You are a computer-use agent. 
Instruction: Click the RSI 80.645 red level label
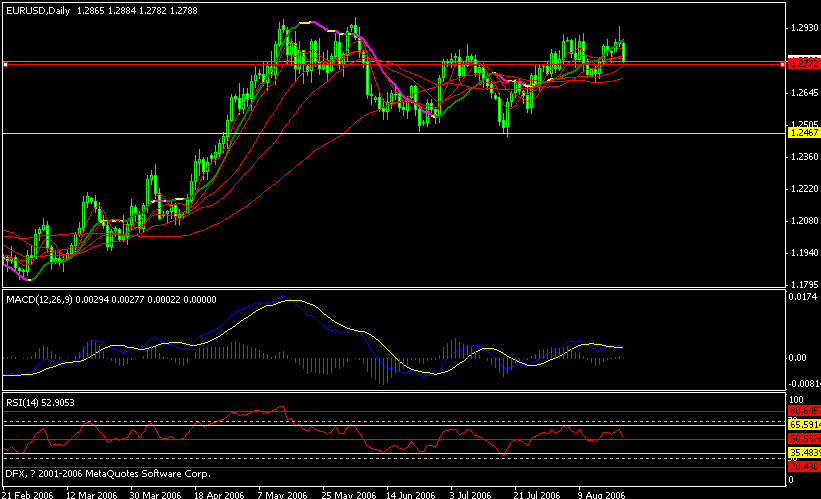point(804,411)
